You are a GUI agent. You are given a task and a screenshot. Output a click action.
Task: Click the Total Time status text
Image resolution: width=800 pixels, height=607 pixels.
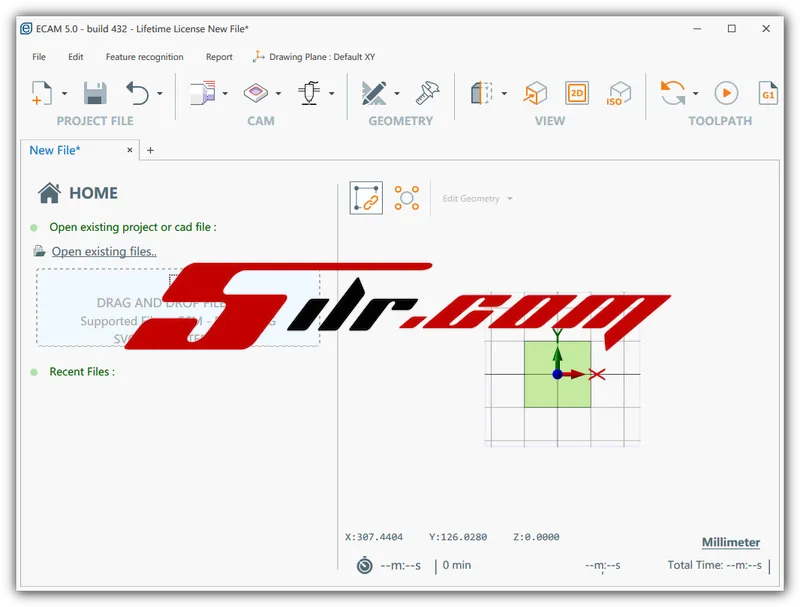714,565
